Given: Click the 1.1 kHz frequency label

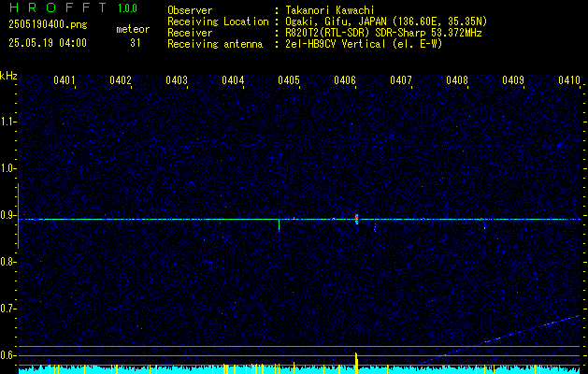Looking at the screenshot, I should click(7, 122).
